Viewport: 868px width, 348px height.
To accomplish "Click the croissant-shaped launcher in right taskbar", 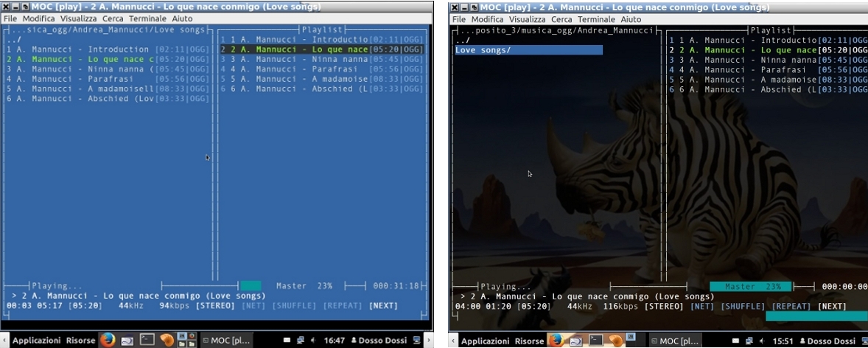I will 615,340.
